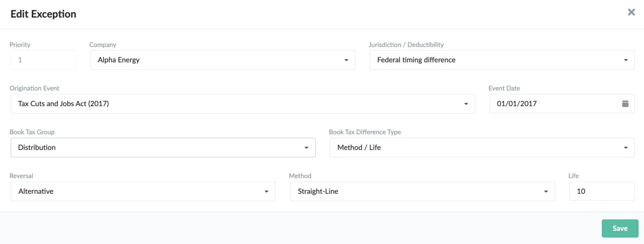The width and height of the screenshot is (644, 244).
Task: Click the Company dropdown arrow
Action: pos(346,60)
